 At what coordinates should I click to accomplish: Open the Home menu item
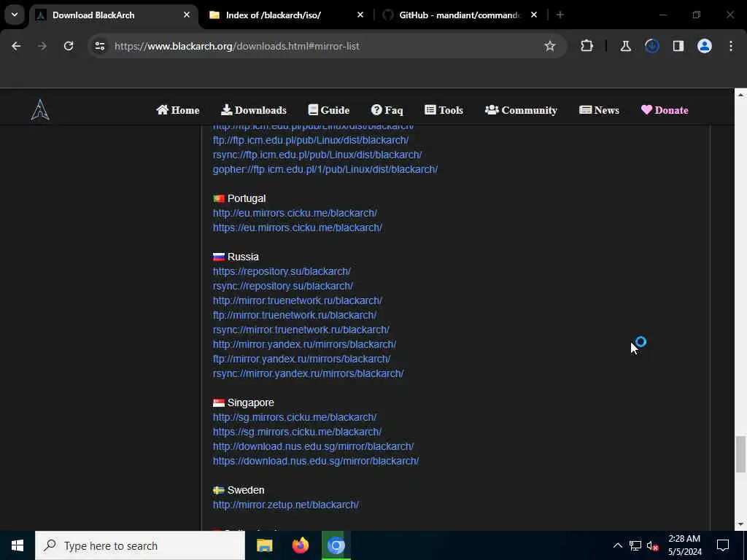click(x=178, y=110)
